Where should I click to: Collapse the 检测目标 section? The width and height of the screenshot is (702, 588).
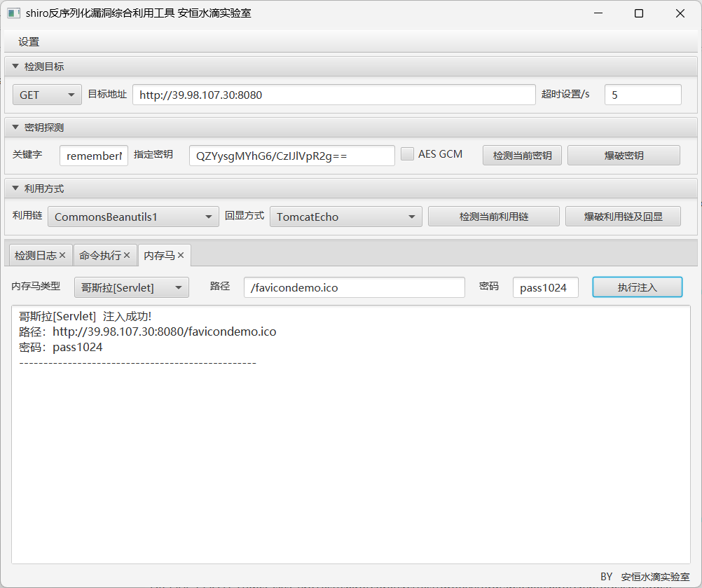pyautogui.click(x=15, y=67)
